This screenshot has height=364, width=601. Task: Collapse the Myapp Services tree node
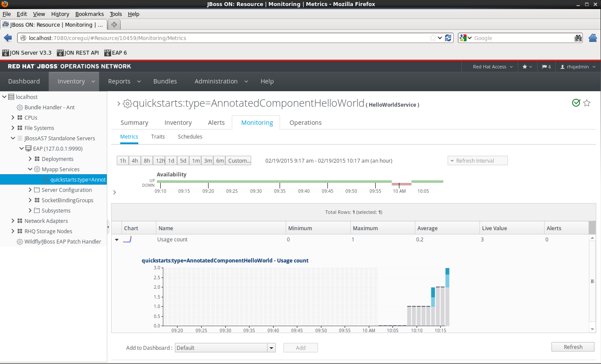click(x=30, y=169)
